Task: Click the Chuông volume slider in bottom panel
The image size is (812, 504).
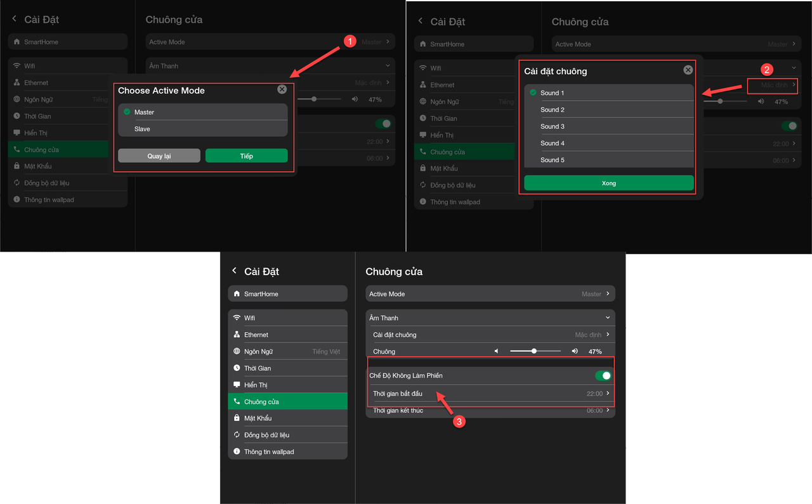Action: (x=535, y=351)
